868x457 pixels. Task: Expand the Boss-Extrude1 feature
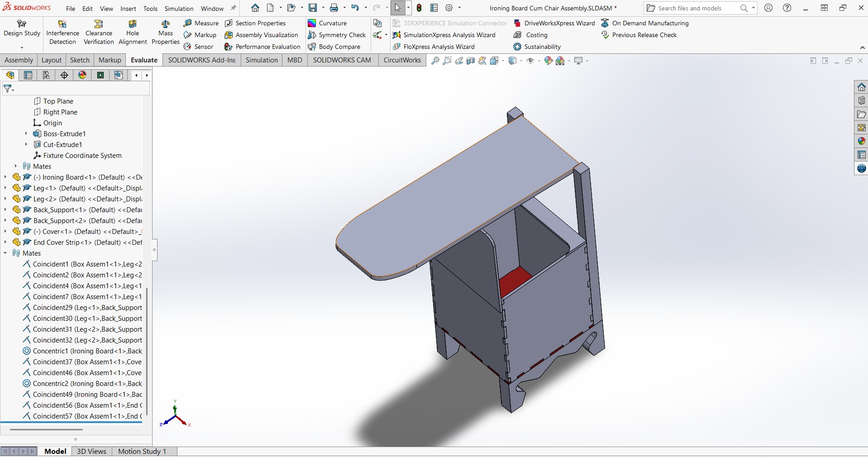(x=26, y=133)
